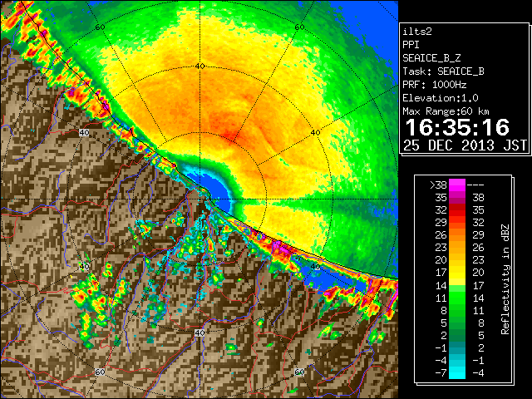This screenshot has width=532, height=399.
Task: Select the "25 DEC 2013 JST" date
Action: (465, 145)
